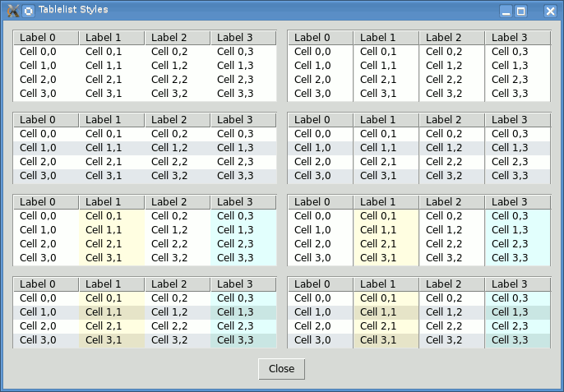Select Cell 1,2 in the top-right table
This screenshot has height=392, width=564.
(444, 66)
